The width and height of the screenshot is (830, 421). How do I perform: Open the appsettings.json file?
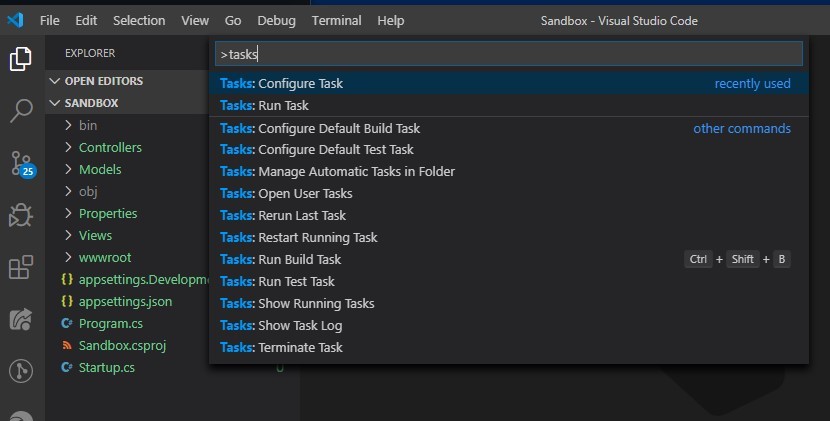125,301
